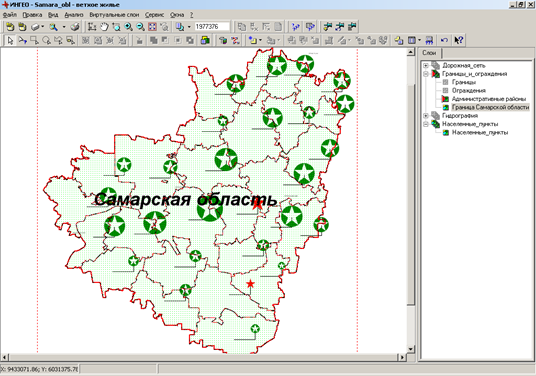Screen dimensions: 536x376
Task: Toggle visibility icon of Ограждения layer
Action: pos(445,91)
